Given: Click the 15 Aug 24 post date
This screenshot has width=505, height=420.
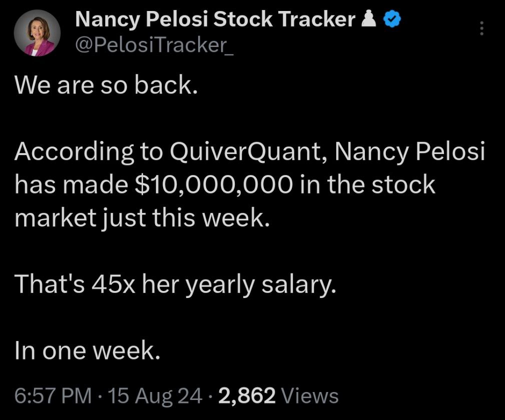Looking at the screenshot, I should click(155, 396).
